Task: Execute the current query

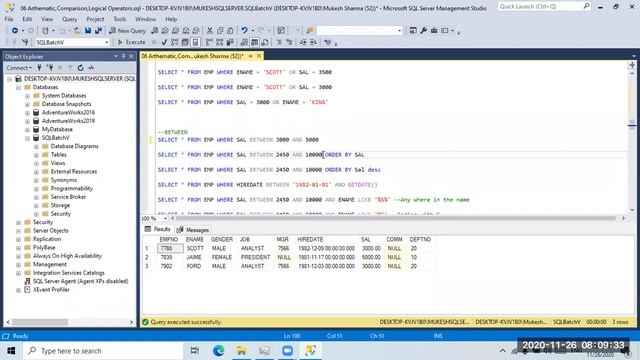Action: 131,42
